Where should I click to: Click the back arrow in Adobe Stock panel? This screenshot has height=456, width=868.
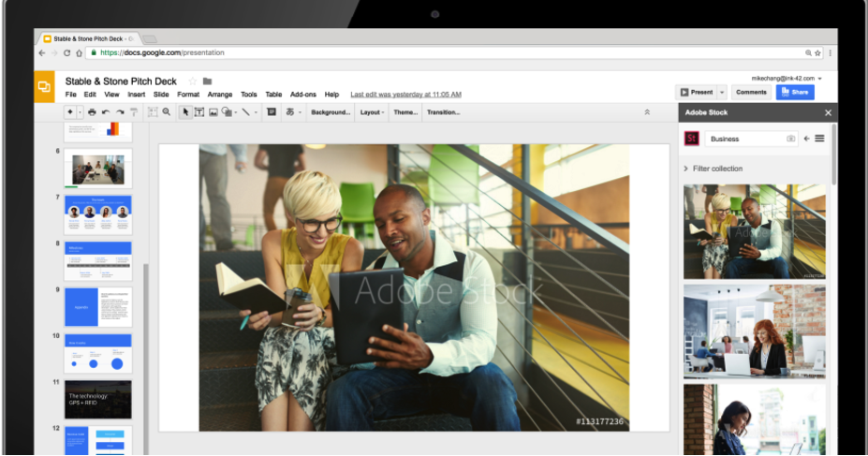point(806,139)
